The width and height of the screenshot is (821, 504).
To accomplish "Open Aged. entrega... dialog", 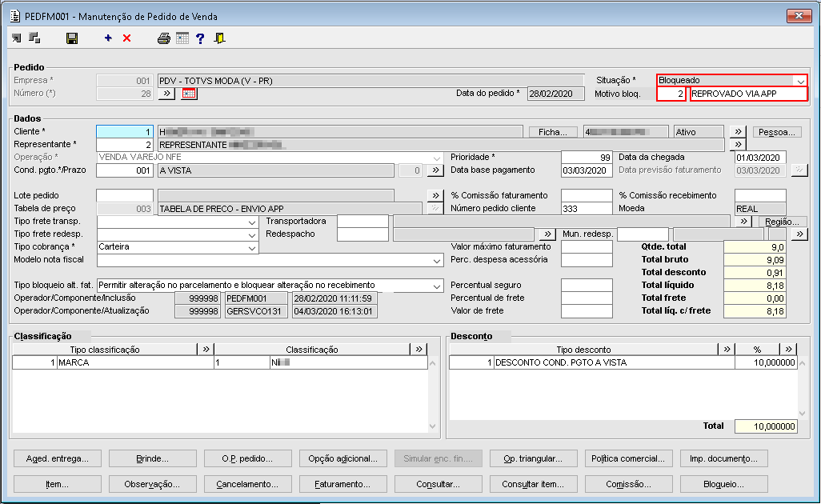I will (x=57, y=458).
